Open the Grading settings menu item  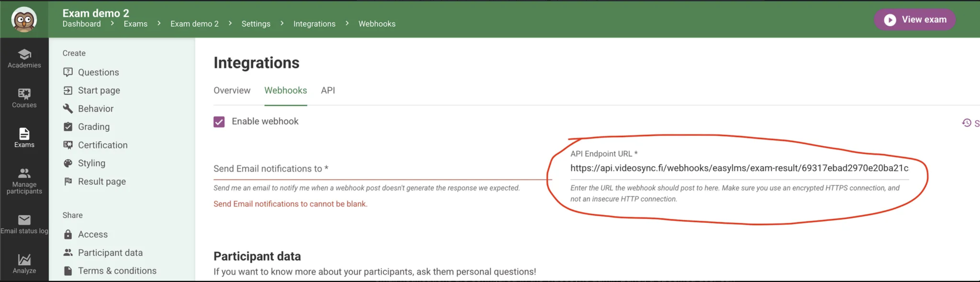point(94,127)
